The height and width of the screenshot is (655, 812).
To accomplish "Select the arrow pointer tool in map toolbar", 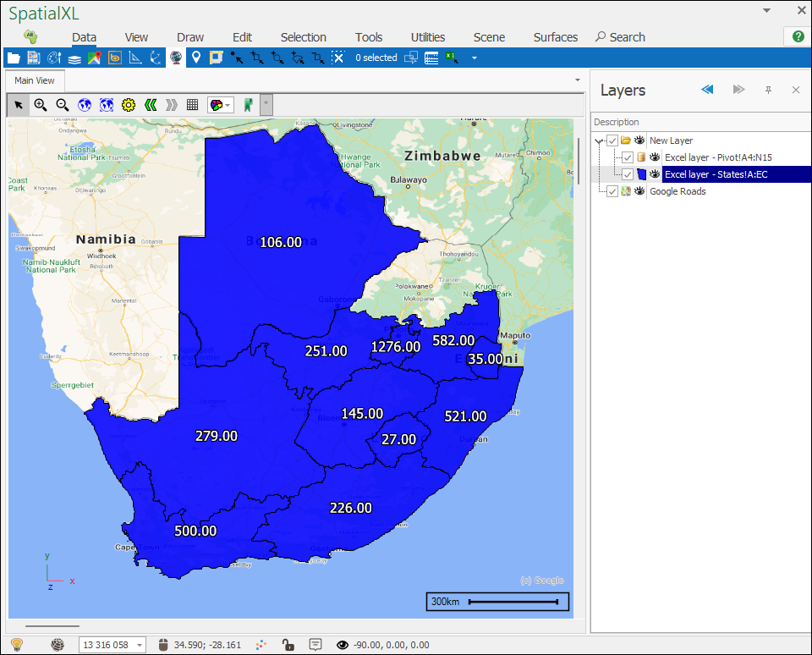I will point(18,105).
